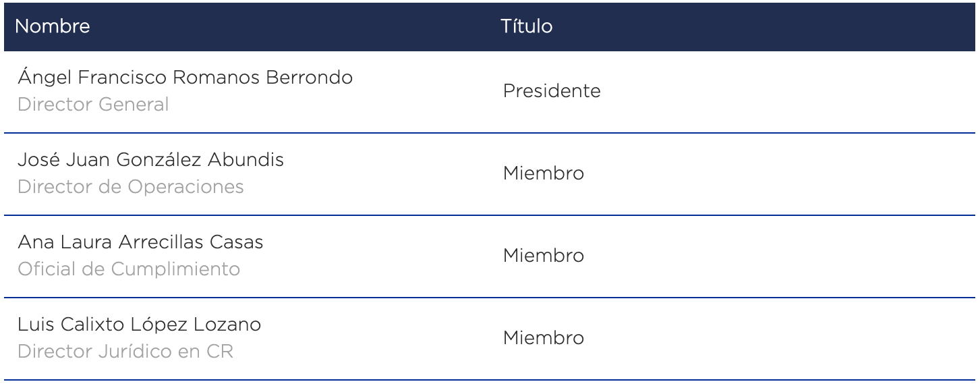Screen dimensions: 980x386
Task: Select Miembro in the Ana Laura row
Action: pos(544,255)
